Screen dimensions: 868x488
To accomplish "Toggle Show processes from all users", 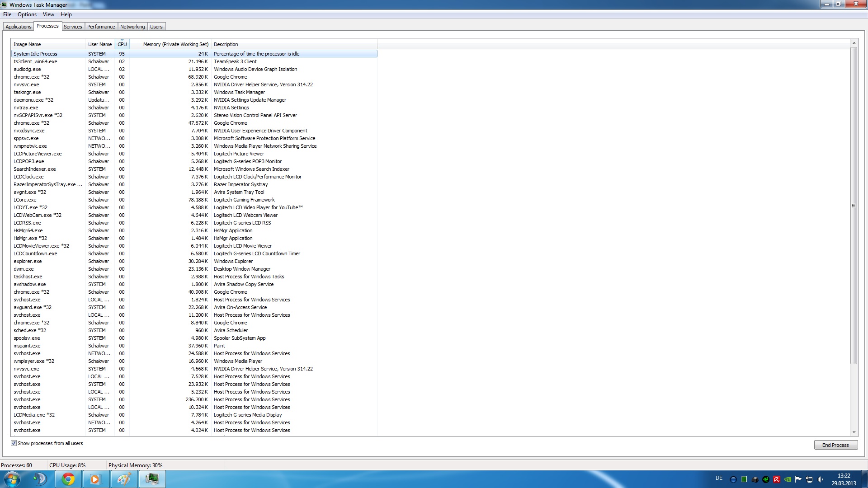I will coord(14,443).
